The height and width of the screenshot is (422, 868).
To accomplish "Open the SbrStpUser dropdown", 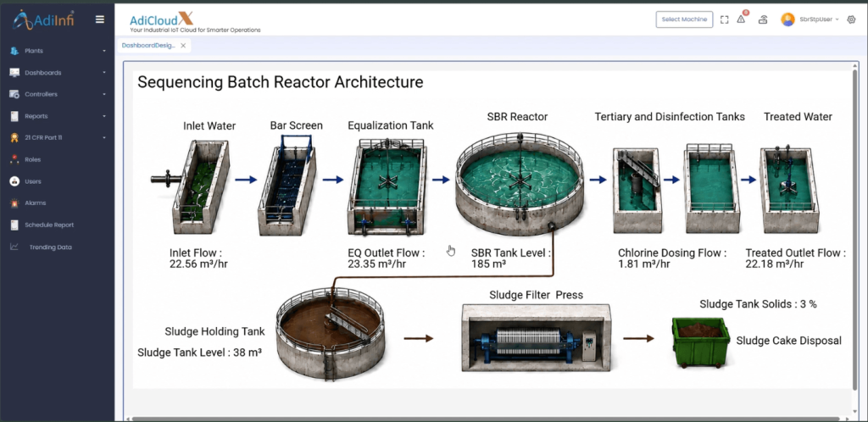I will tap(820, 19).
